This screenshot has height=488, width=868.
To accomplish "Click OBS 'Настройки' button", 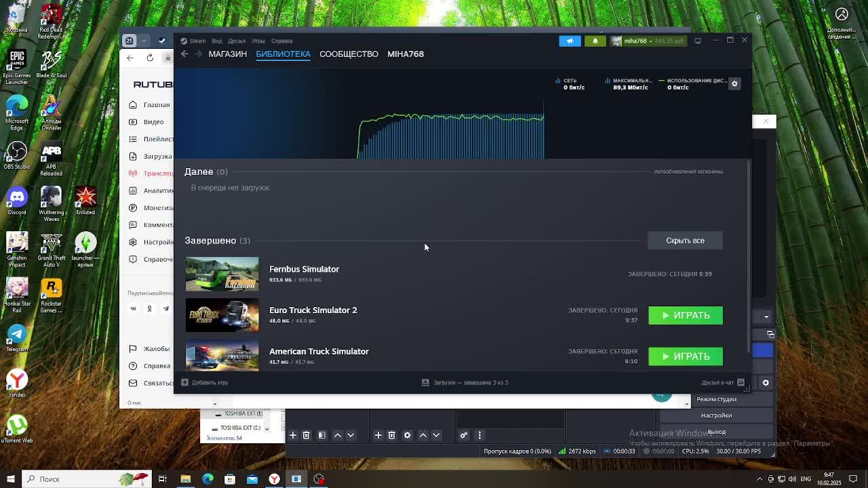I will tap(716, 415).
